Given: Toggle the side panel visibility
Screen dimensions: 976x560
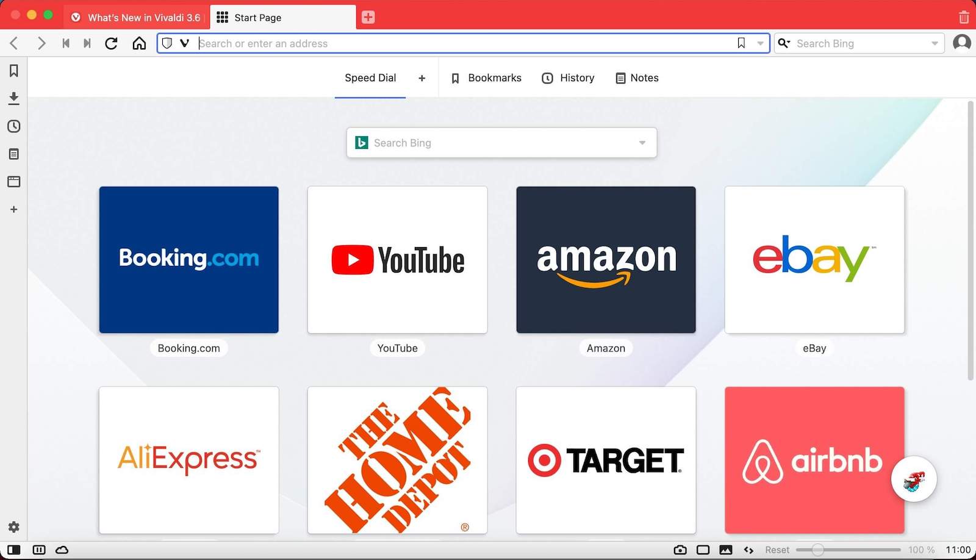Looking at the screenshot, I should (x=13, y=550).
